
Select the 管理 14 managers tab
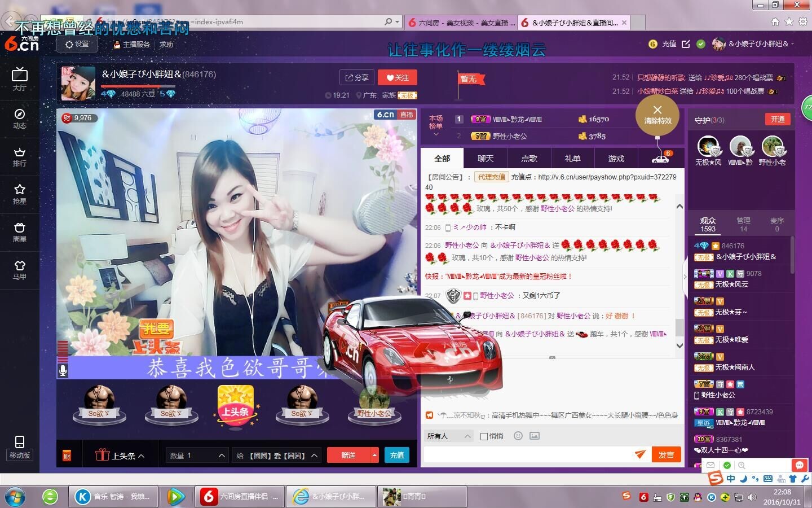coord(743,224)
